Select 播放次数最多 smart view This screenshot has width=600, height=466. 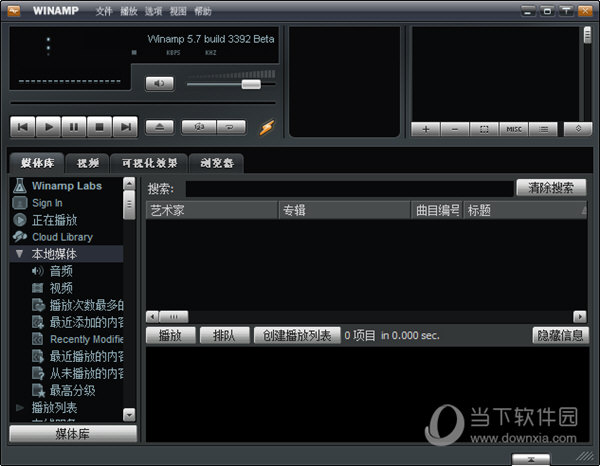point(86,305)
